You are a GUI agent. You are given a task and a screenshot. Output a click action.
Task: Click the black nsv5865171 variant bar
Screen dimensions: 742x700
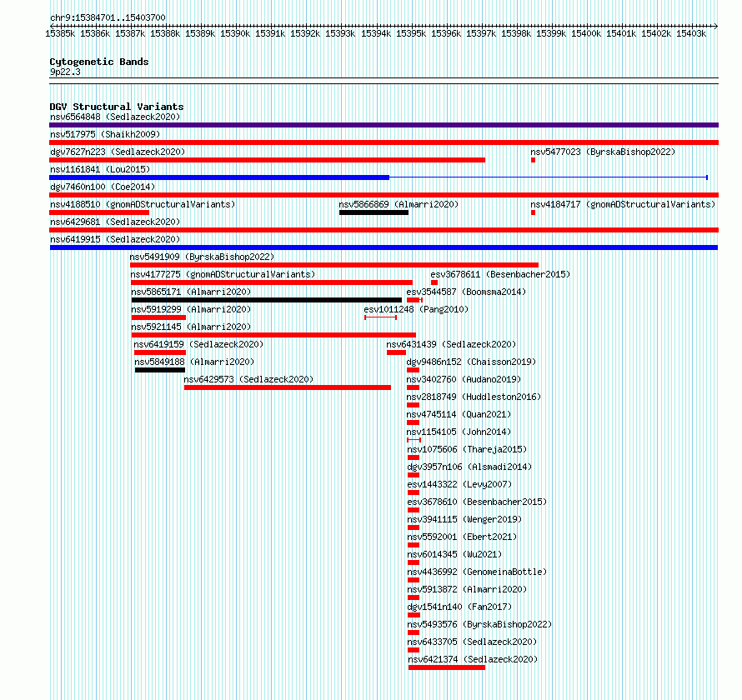click(267, 300)
